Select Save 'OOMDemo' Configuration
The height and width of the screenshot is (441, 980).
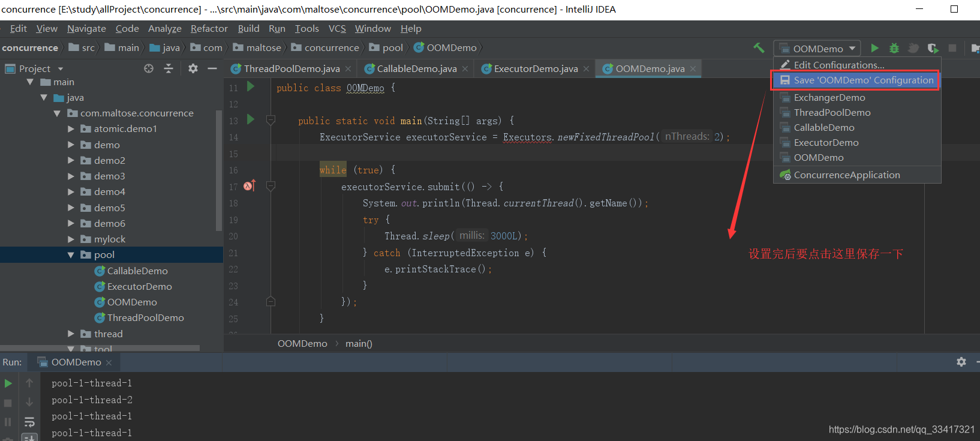click(857, 80)
